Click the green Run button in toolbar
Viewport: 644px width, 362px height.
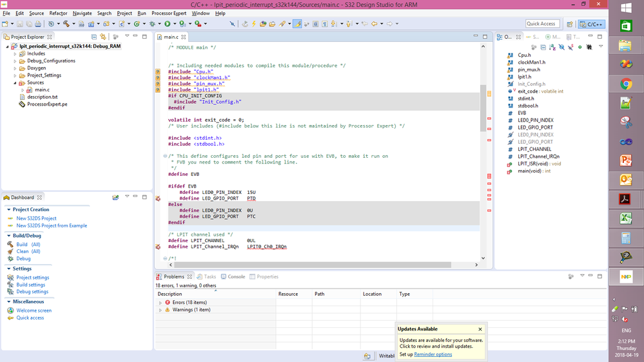[x=167, y=24]
